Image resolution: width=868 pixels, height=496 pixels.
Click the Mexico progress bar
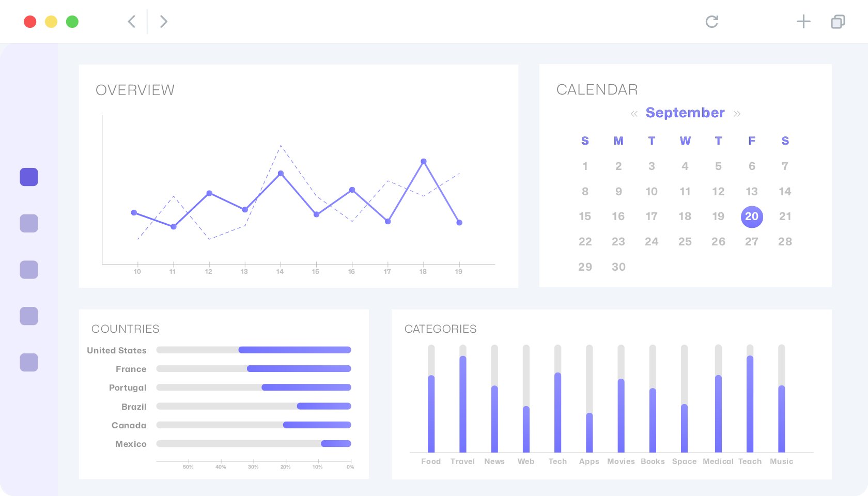coord(254,444)
